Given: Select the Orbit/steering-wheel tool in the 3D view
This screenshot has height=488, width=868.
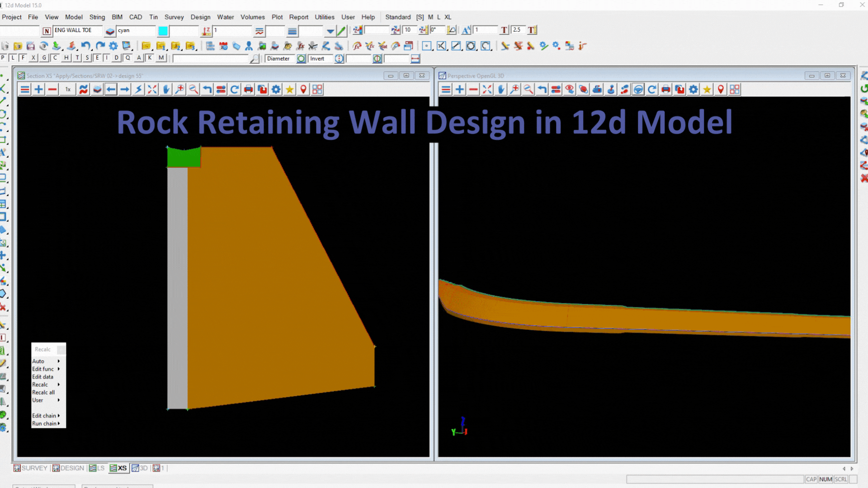Looking at the screenshot, I should click(638, 89).
